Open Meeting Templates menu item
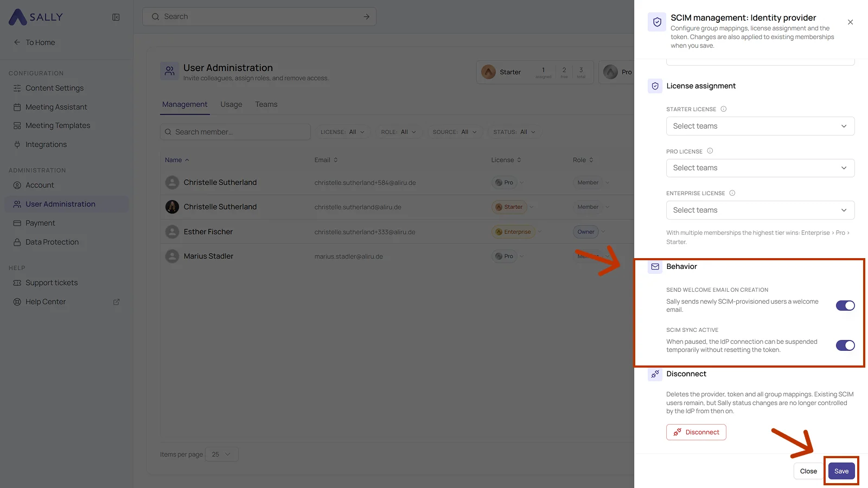The height and width of the screenshot is (488, 868). coord(67,125)
